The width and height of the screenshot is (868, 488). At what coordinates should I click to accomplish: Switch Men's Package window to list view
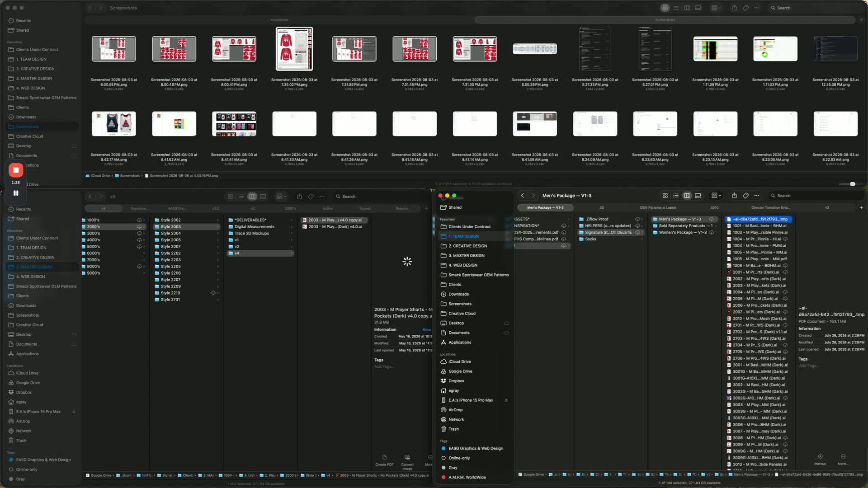tap(676, 196)
